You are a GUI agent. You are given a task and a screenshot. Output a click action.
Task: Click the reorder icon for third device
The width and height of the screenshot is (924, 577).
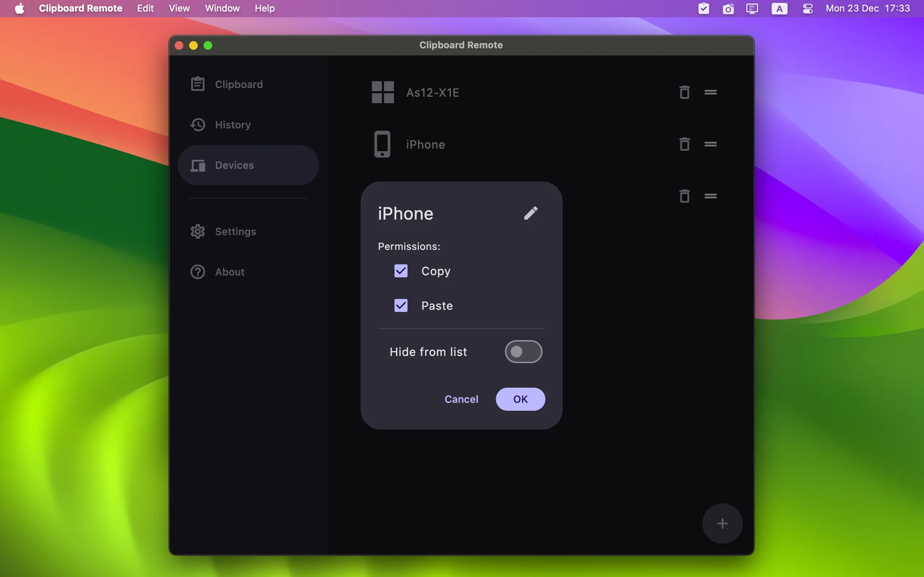coord(710,195)
